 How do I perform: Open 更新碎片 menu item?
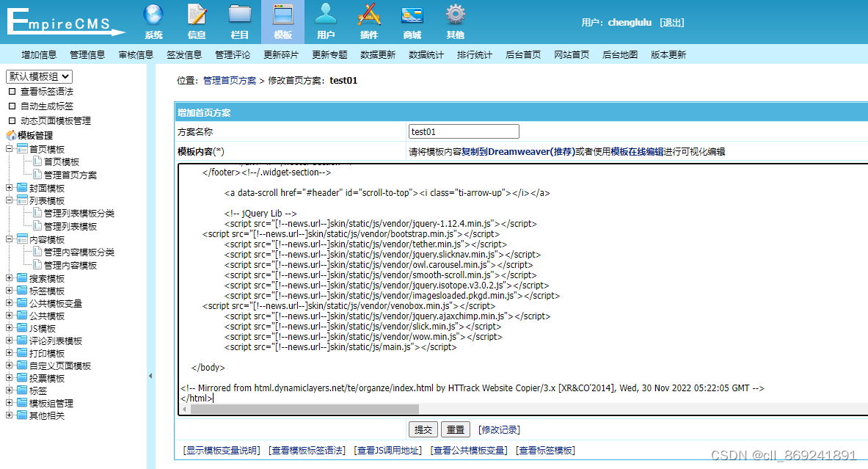click(281, 55)
